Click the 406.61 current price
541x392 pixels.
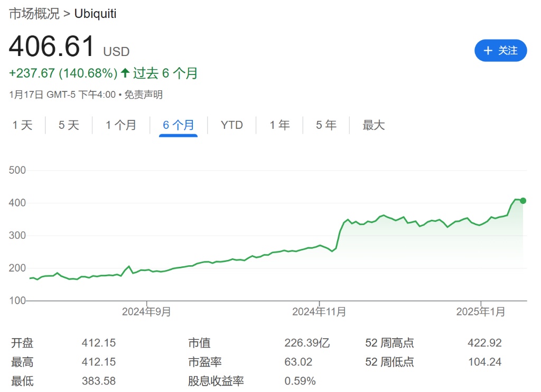[x=52, y=46]
